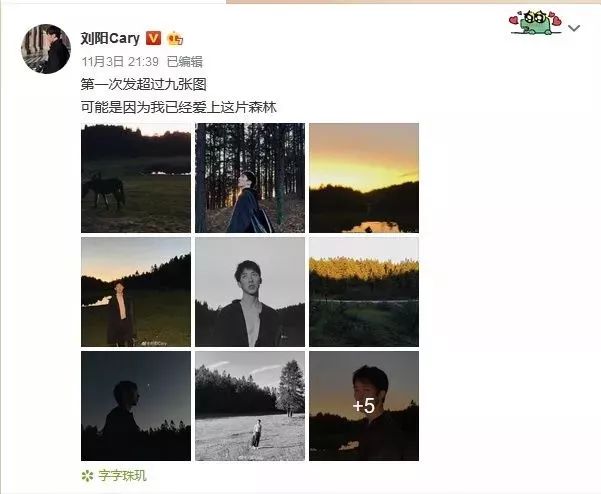Open the 字字珠玑 super topic tag
Viewport: 601px width, 494px height.
point(123,476)
